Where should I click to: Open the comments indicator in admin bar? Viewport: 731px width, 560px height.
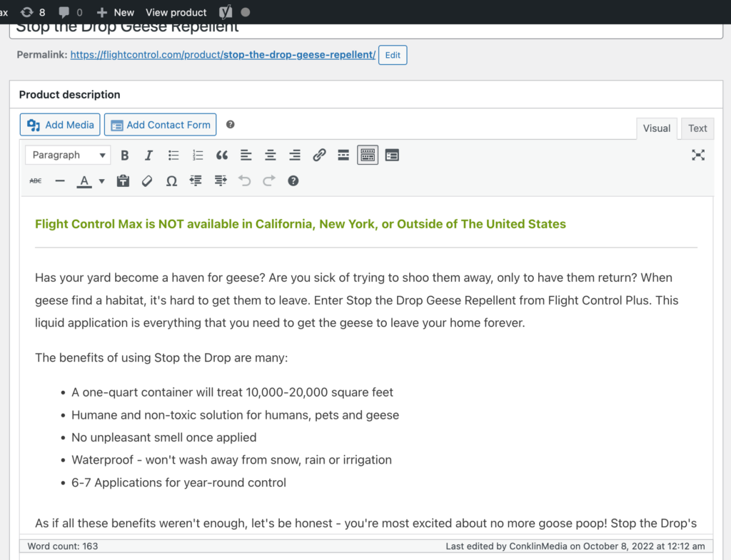pos(71,13)
